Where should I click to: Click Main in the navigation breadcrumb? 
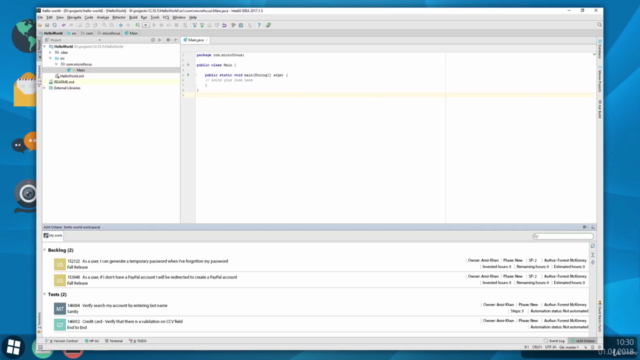[132, 33]
